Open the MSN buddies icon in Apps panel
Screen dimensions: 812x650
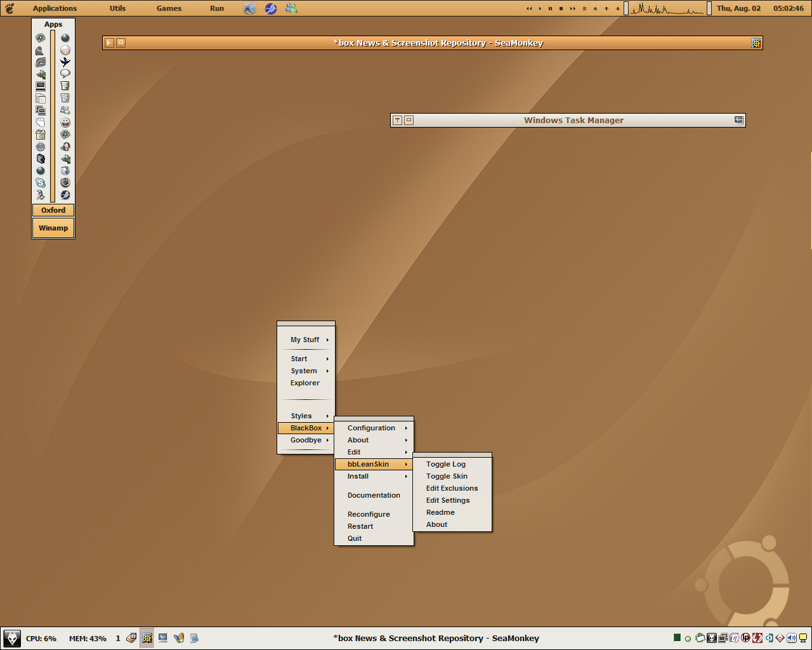pyautogui.click(x=65, y=110)
